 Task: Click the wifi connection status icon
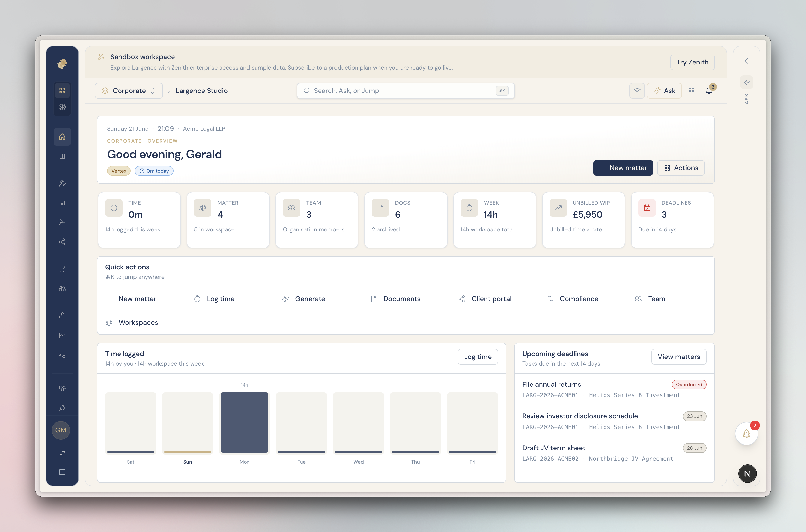point(637,91)
